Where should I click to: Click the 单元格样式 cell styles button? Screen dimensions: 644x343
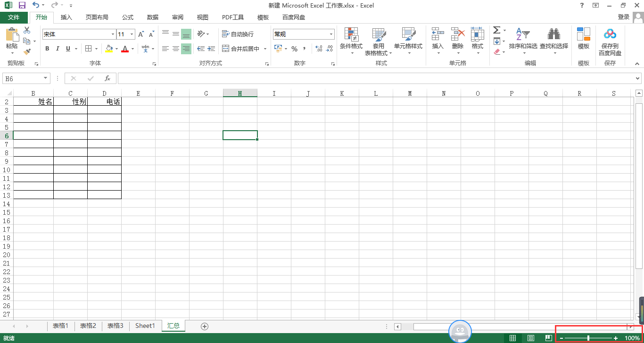408,42
